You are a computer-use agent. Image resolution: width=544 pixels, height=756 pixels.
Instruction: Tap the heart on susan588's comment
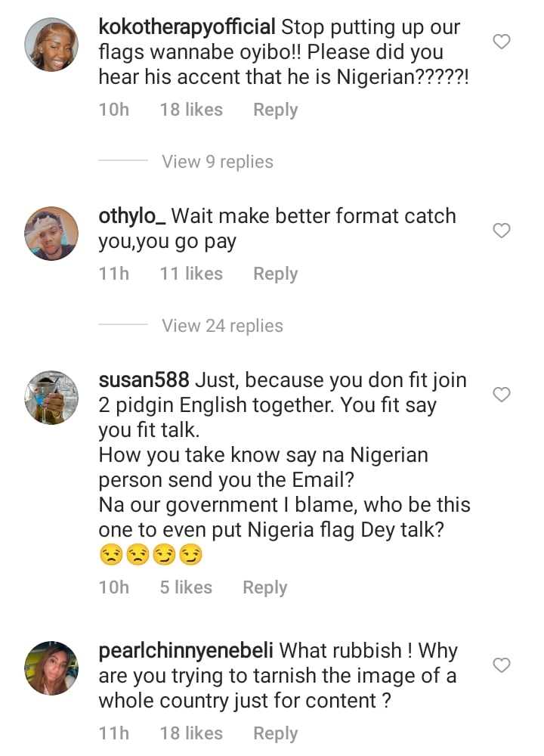pos(502,395)
